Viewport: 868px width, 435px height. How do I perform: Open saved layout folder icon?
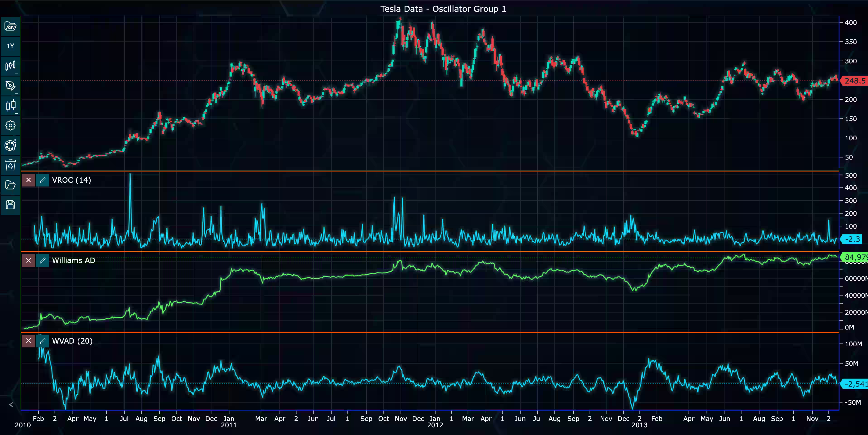(10, 185)
